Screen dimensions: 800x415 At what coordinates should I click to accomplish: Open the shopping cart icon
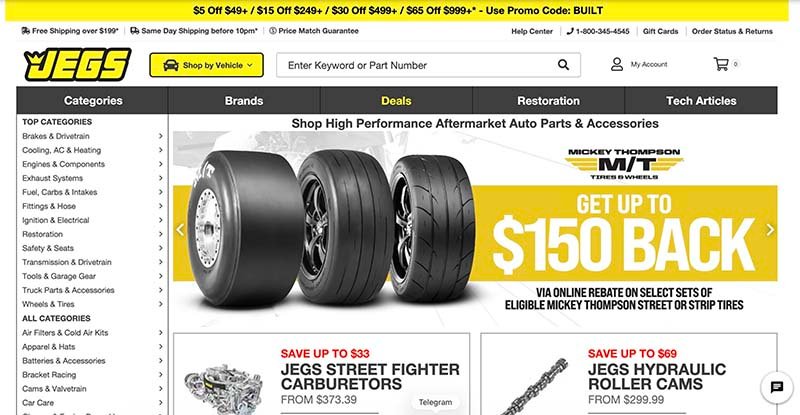pos(721,64)
